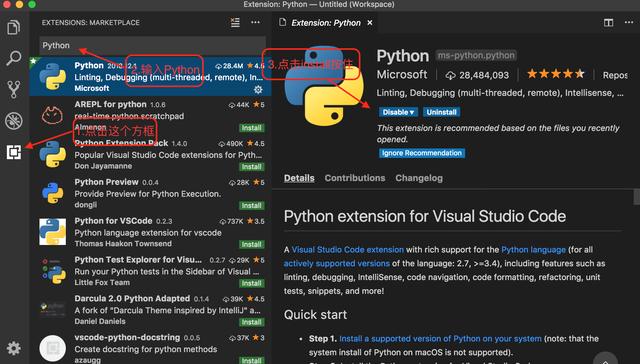
Task: Click the details pane vertical scrollbar
Action: [x=636, y=197]
